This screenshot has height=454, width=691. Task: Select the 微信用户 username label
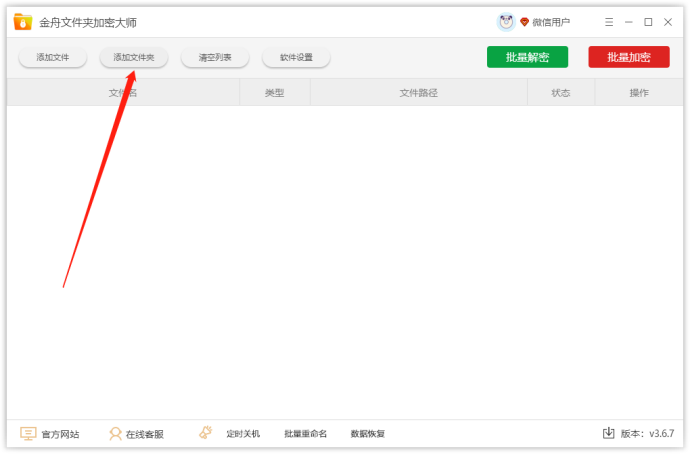(551, 22)
